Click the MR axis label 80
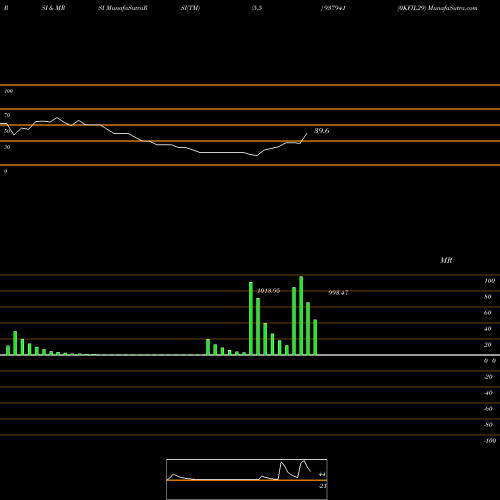 coord(488,297)
